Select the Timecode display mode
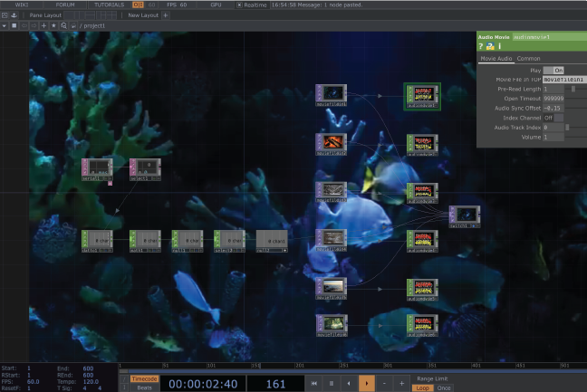Image resolution: width=587 pixels, height=392 pixels. 145,379
